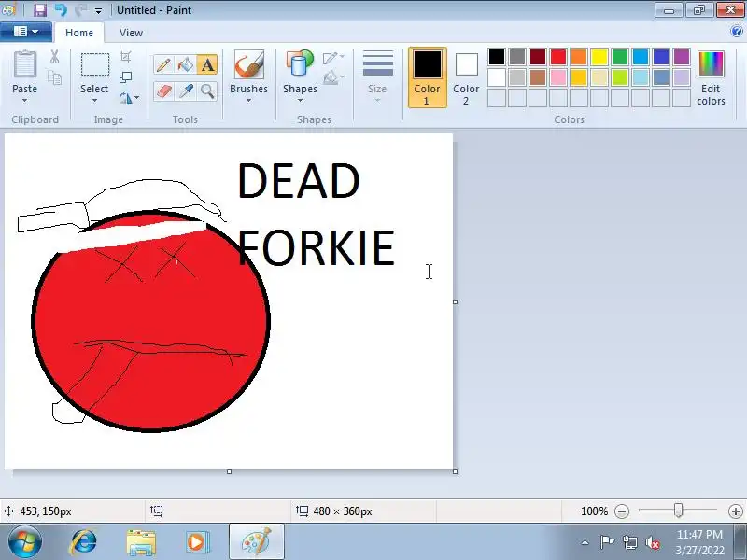Select the Magnifier tool
The height and width of the screenshot is (560, 747).
coord(207,91)
